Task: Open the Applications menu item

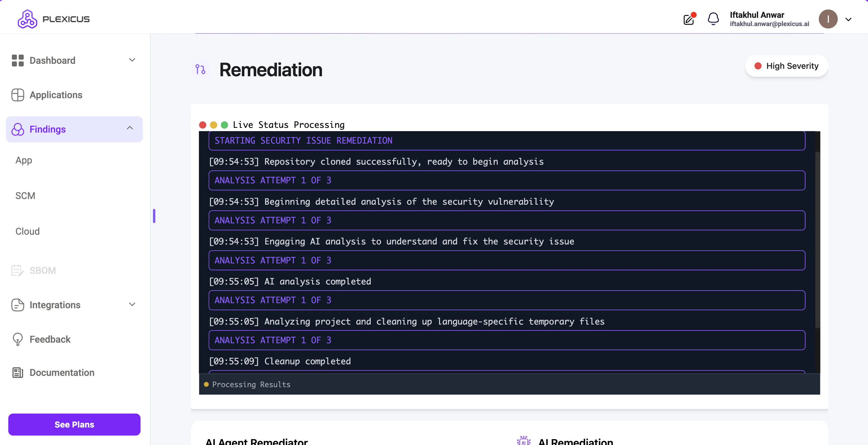Action: 56,95
